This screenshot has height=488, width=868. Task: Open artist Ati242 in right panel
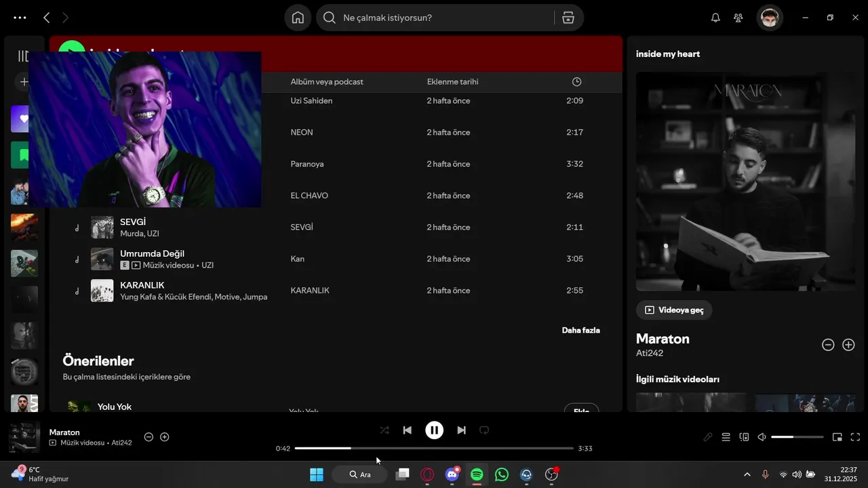coord(650,353)
